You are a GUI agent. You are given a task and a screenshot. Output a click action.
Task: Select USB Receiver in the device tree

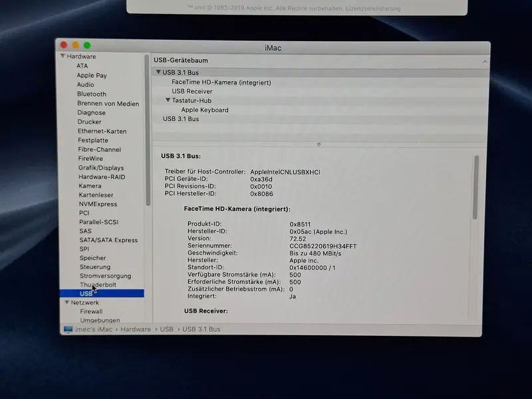tap(192, 91)
